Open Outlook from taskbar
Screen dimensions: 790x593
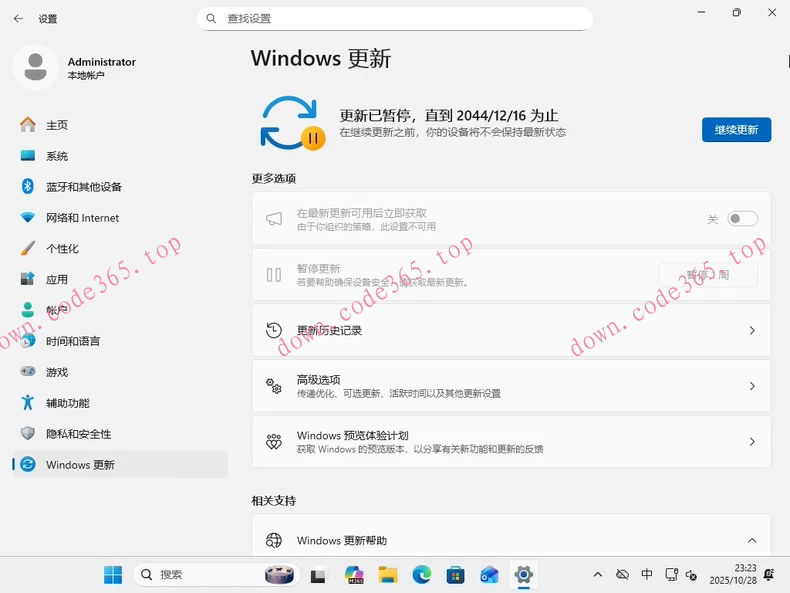coord(489,574)
